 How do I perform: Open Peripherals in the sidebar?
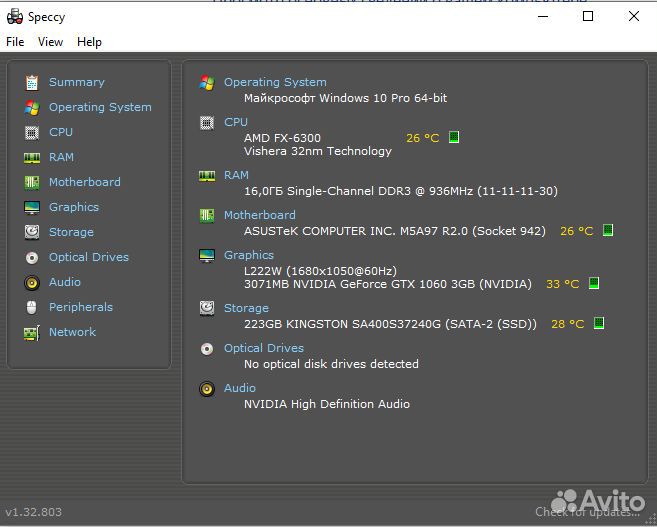click(81, 307)
